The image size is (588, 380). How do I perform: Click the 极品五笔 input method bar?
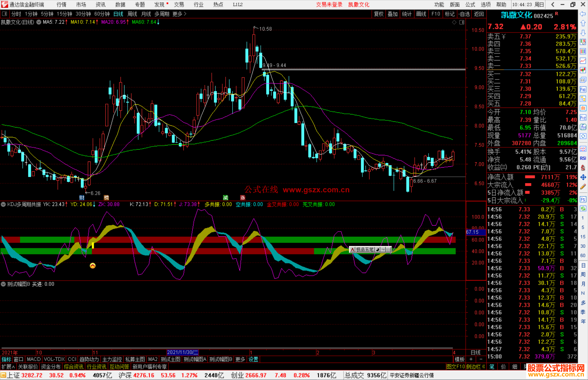click(370, 249)
